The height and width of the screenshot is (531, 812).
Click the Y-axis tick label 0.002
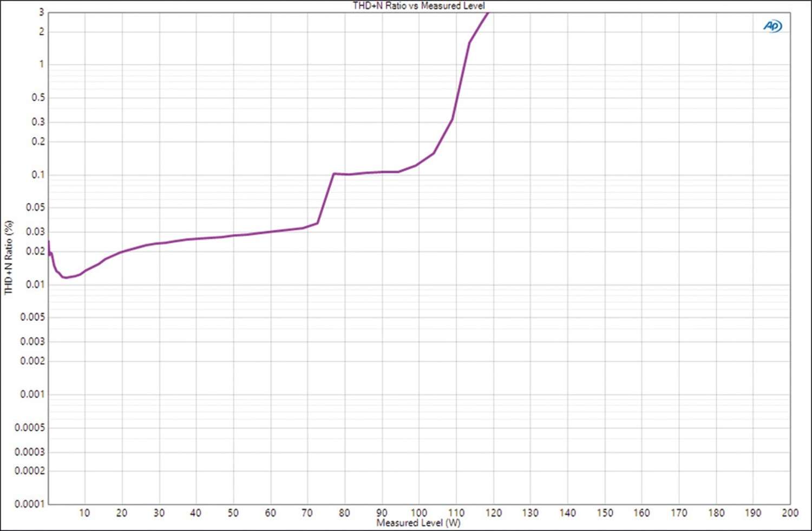coord(32,361)
